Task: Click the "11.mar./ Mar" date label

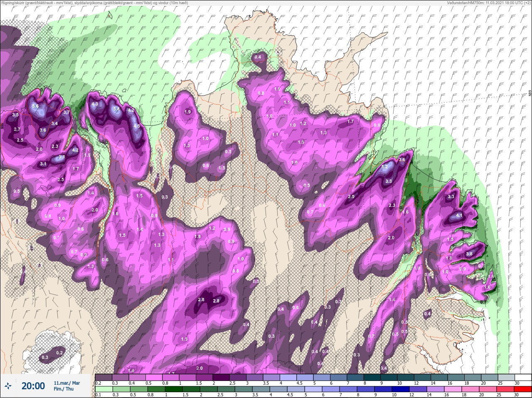Action: tap(66, 383)
